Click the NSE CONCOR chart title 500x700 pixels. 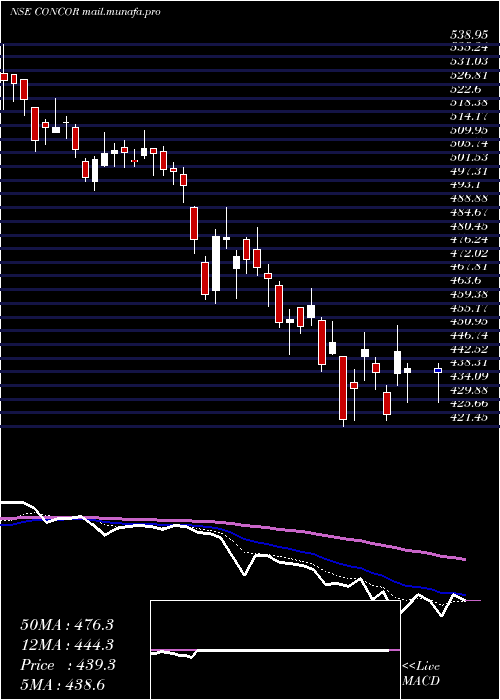[85, 12]
